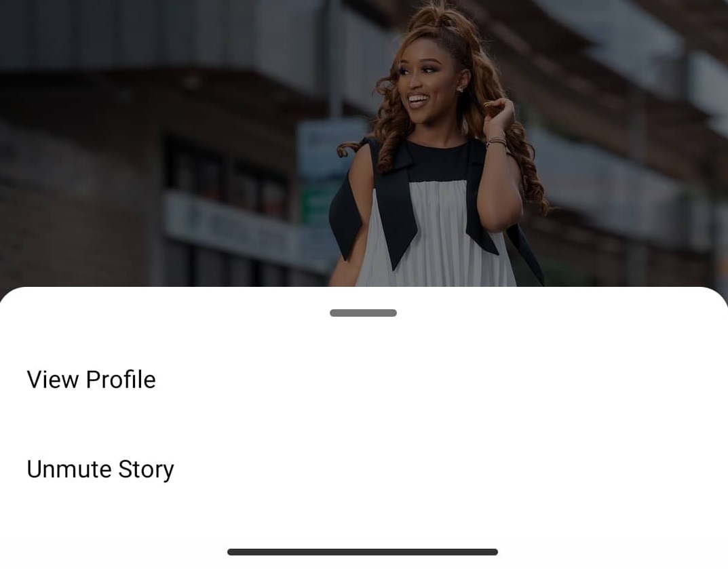Select the Unmute Story option

pos(100,469)
